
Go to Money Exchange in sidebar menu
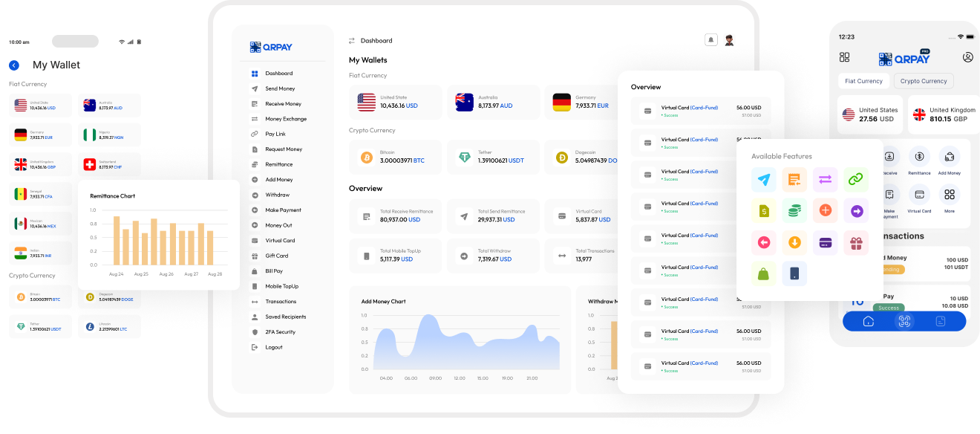(285, 119)
